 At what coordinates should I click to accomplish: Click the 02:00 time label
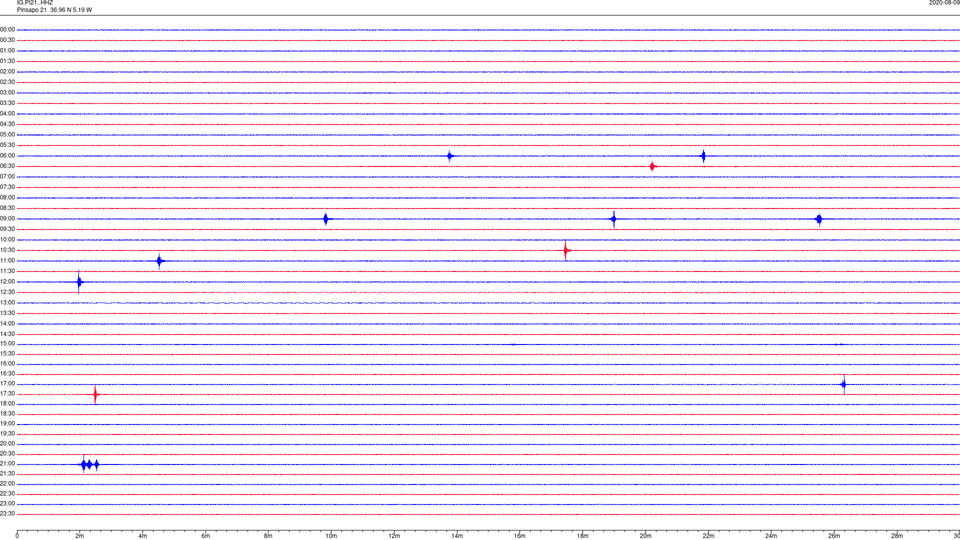point(7,72)
